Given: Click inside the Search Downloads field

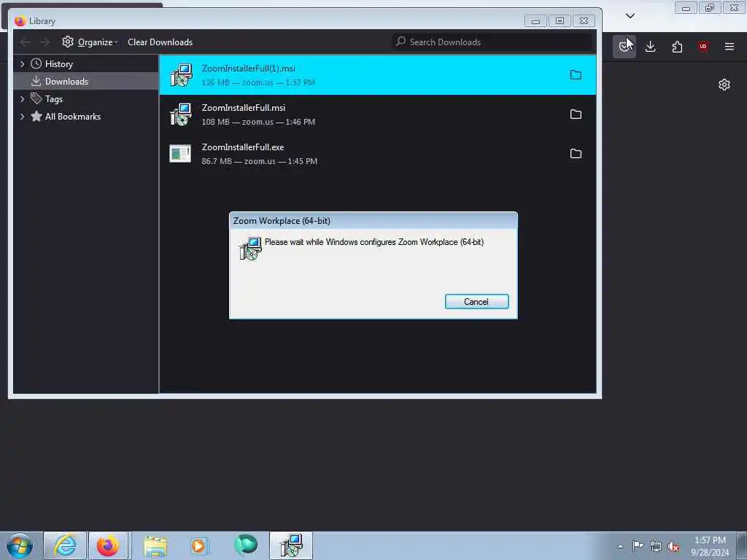Looking at the screenshot, I should tap(492, 42).
